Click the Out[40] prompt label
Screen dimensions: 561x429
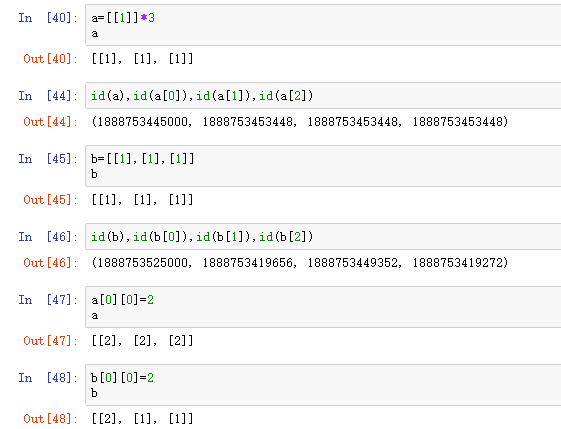(50, 58)
